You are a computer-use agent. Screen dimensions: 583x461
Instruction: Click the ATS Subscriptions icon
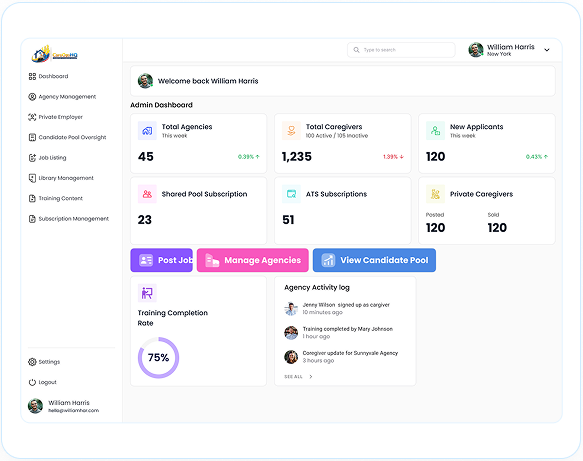(x=291, y=194)
